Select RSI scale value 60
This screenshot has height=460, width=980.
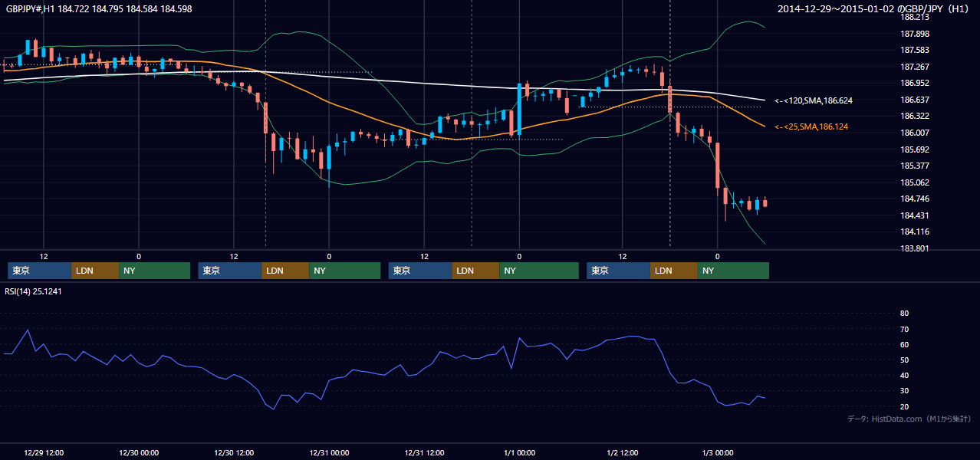click(904, 344)
